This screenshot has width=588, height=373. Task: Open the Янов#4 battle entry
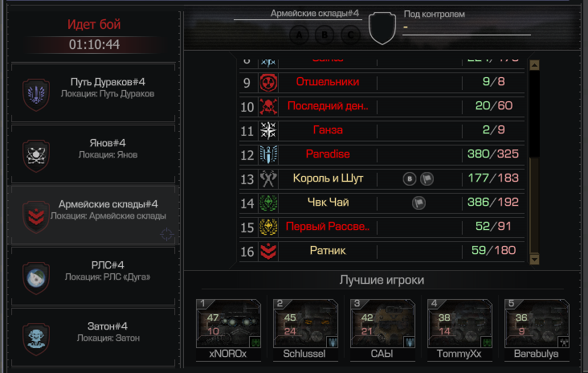point(93,154)
